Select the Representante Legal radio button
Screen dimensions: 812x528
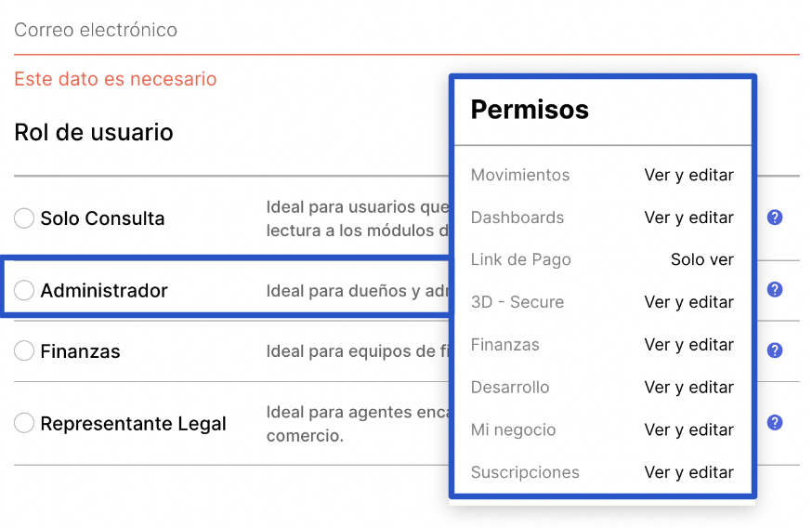(24, 424)
